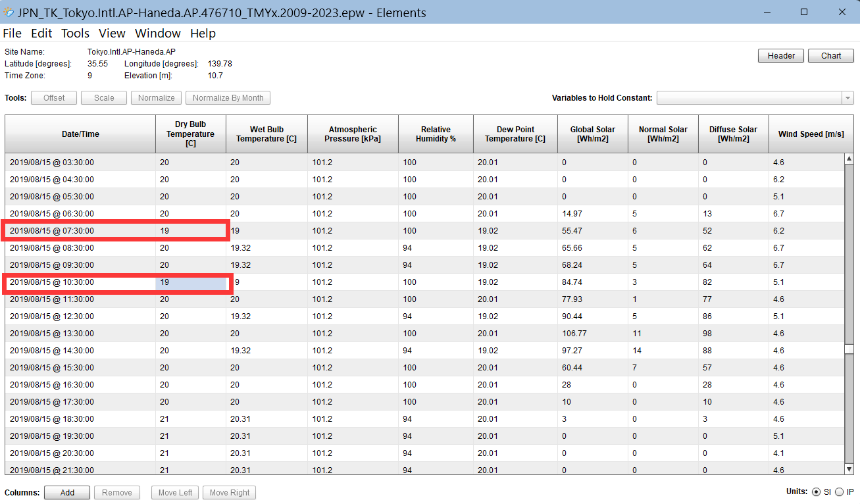Click date cell 2019/08/15 @ 18:30:00
Screen dimensions: 860x504
(80, 419)
